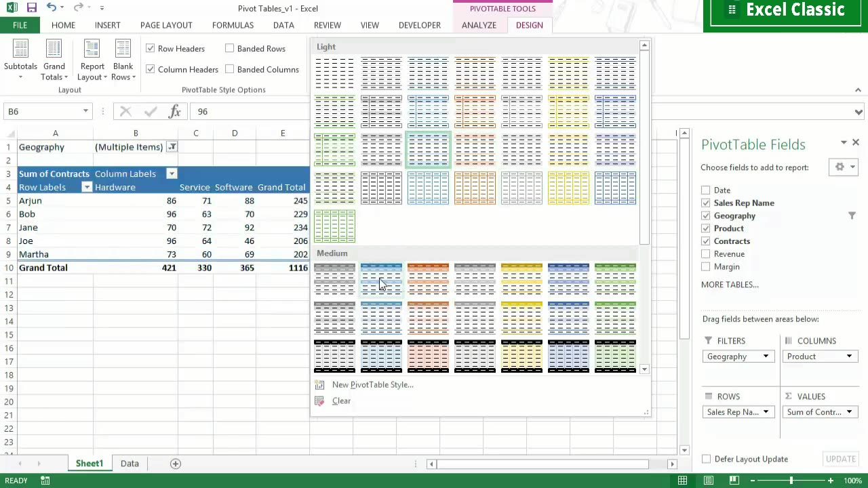Switch to Page Layout view in status bar

[709, 481]
